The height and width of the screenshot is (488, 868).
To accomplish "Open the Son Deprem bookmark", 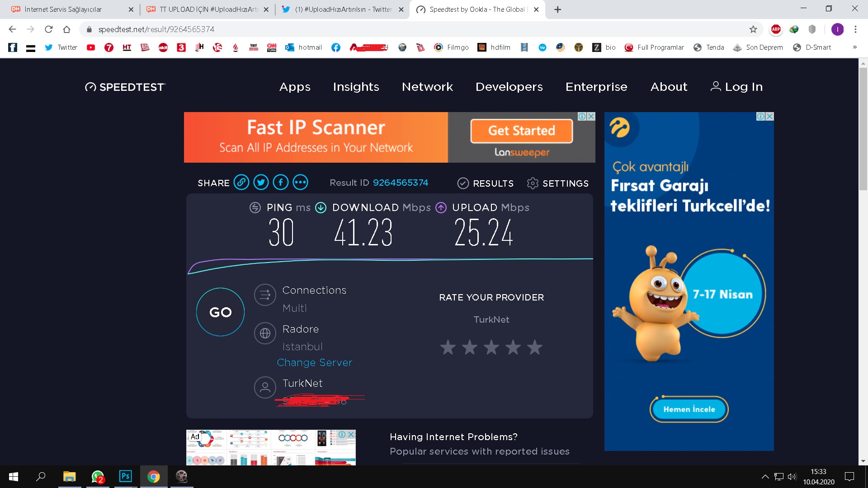I will pyautogui.click(x=758, y=47).
